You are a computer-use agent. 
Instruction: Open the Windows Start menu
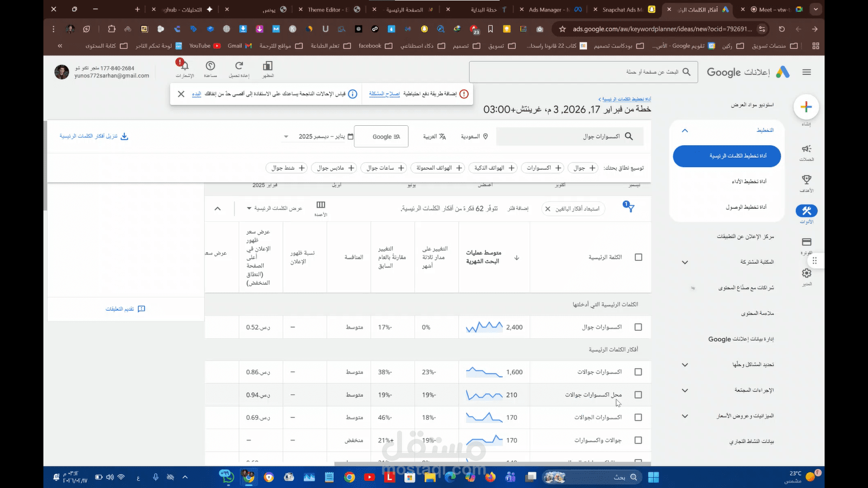[x=654, y=477]
